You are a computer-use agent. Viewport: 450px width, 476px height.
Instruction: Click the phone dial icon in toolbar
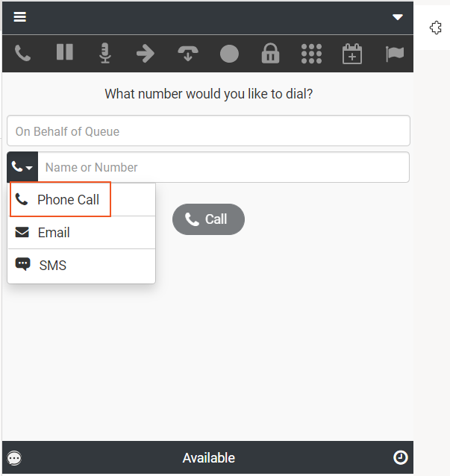click(x=23, y=54)
